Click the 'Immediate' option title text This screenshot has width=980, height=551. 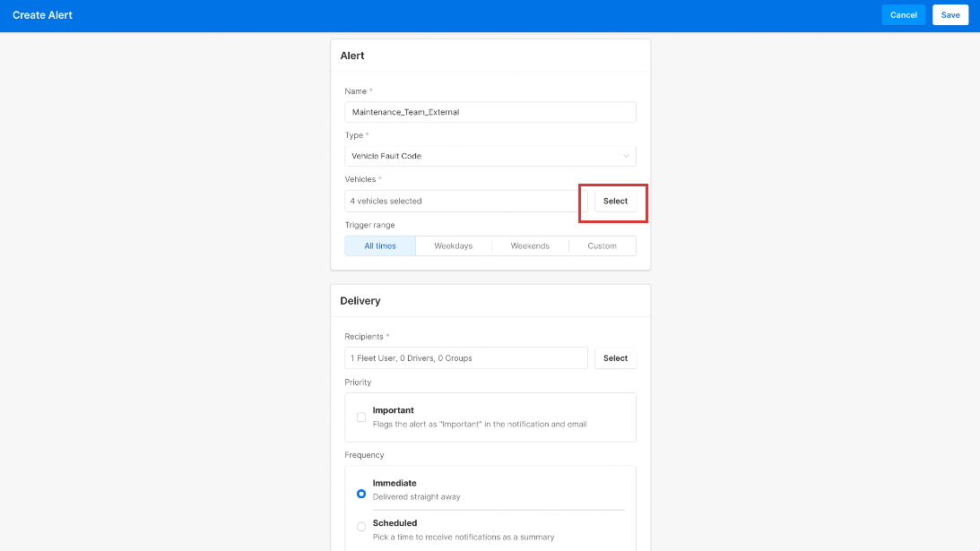tap(395, 483)
